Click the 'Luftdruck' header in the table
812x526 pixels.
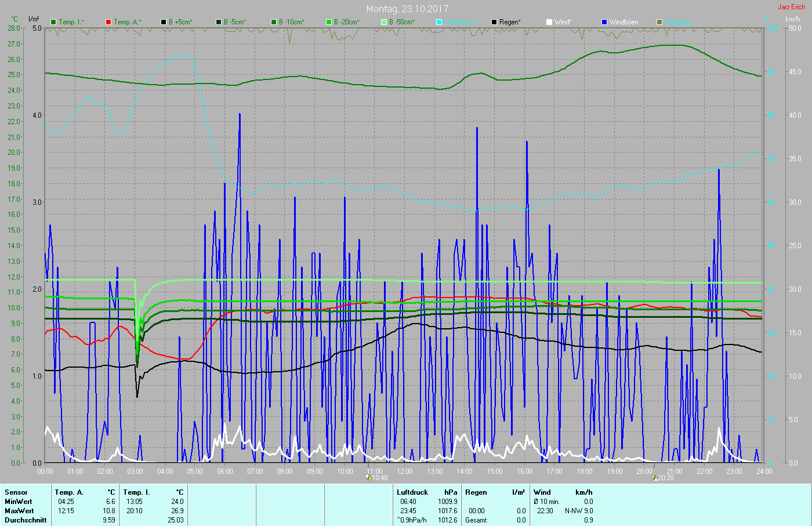pos(412,492)
